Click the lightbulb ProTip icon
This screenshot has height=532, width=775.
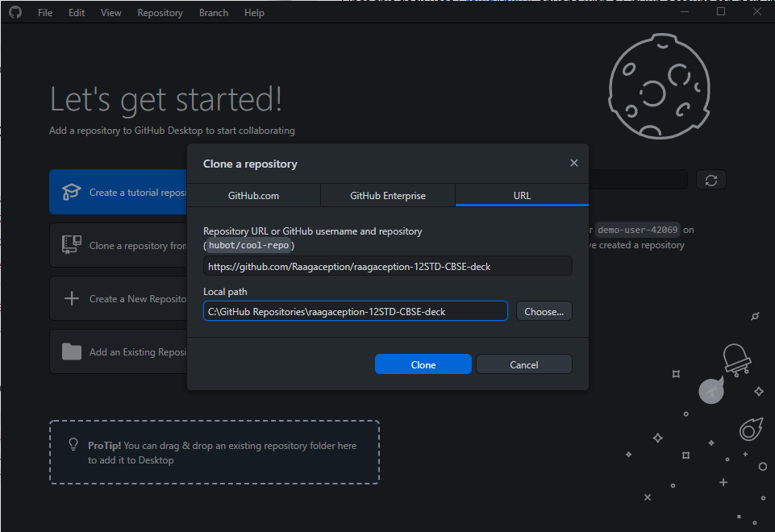[73, 445]
